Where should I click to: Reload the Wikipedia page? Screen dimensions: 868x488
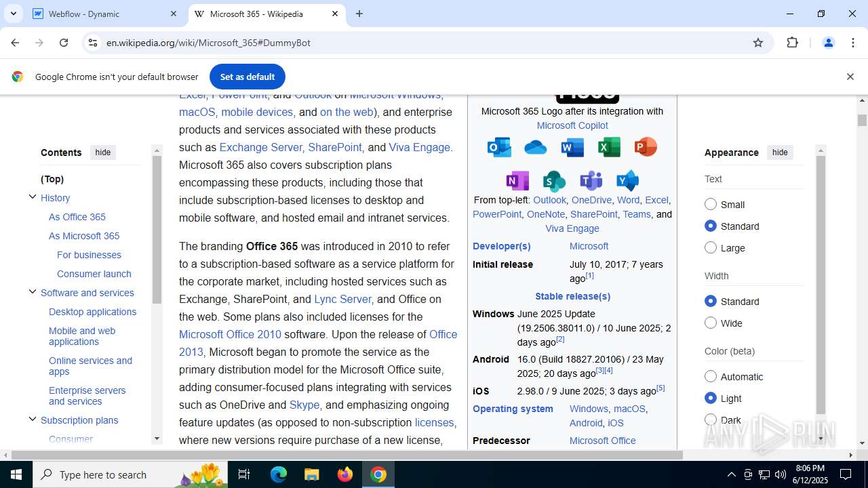(64, 43)
